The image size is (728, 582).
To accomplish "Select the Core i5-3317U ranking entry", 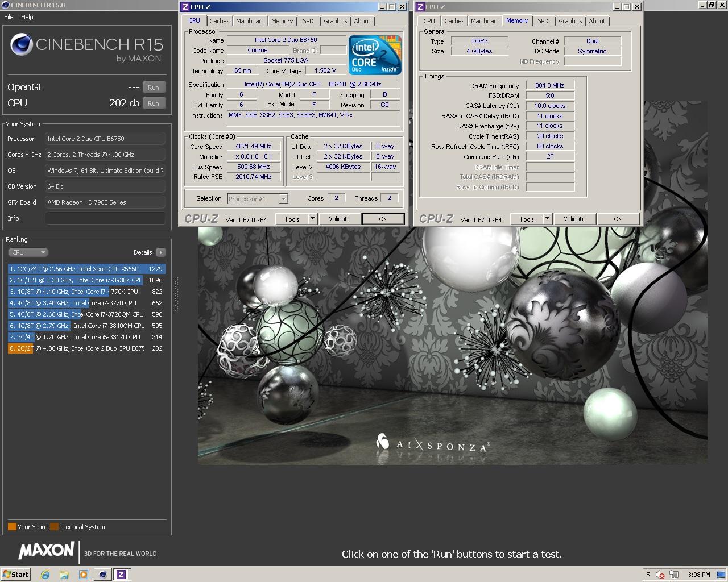I will (x=86, y=337).
